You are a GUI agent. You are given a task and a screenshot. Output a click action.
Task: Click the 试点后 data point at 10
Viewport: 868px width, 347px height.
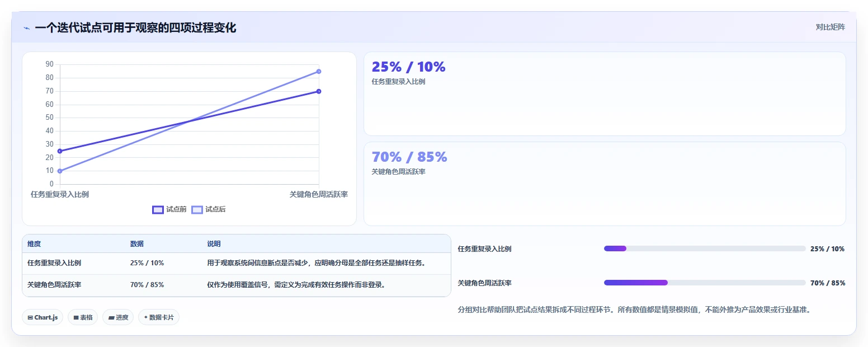pos(60,171)
